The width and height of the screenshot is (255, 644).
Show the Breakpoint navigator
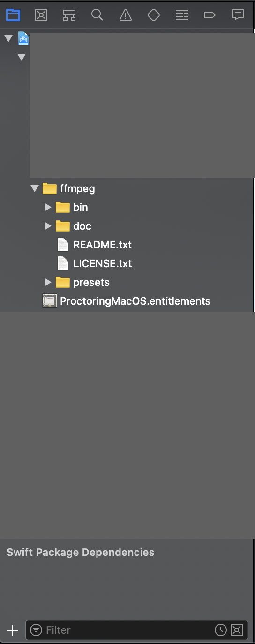tap(210, 15)
